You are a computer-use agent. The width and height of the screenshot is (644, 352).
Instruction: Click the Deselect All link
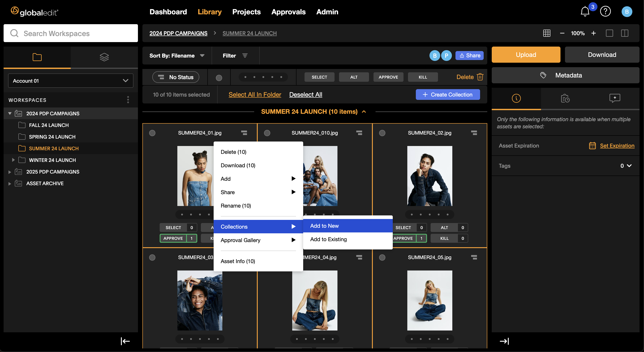305,94
